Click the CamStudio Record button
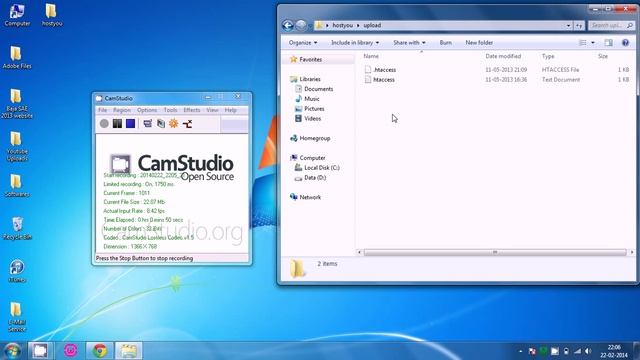Image resolution: width=640 pixels, height=360 pixels. tap(104, 123)
